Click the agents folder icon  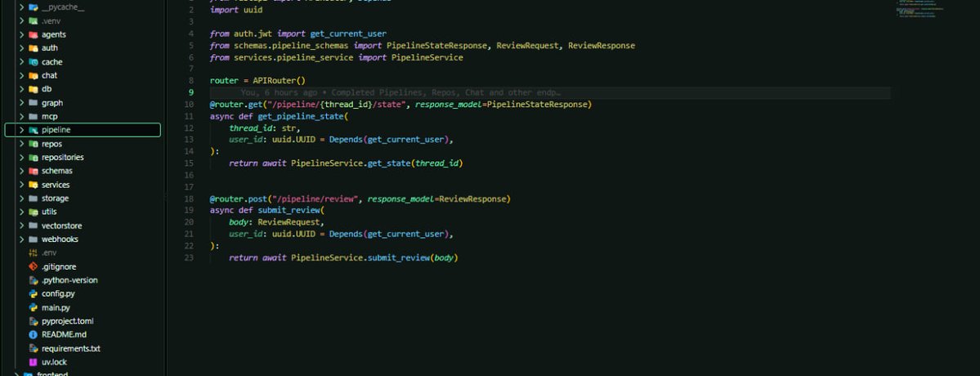[x=34, y=34]
